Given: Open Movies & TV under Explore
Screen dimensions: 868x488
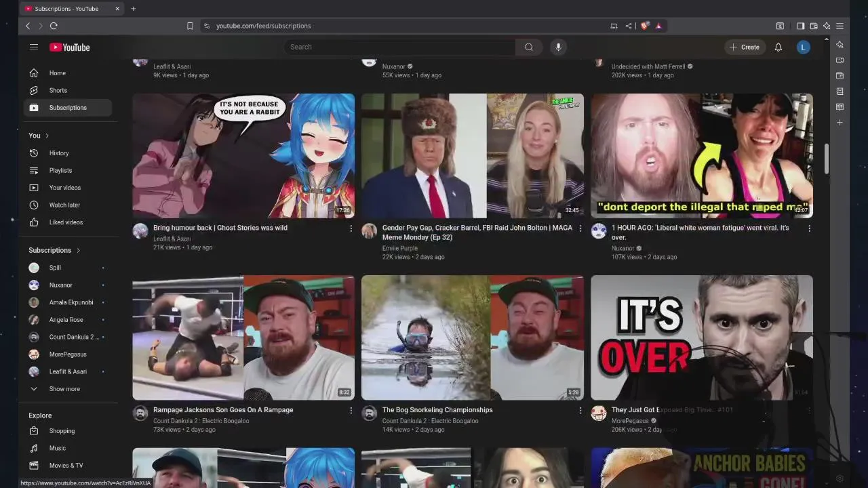Looking at the screenshot, I should click(68, 466).
